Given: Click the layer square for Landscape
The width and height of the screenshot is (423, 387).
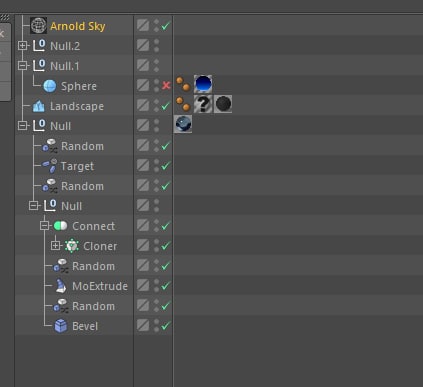Looking at the screenshot, I should (x=143, y=105).
